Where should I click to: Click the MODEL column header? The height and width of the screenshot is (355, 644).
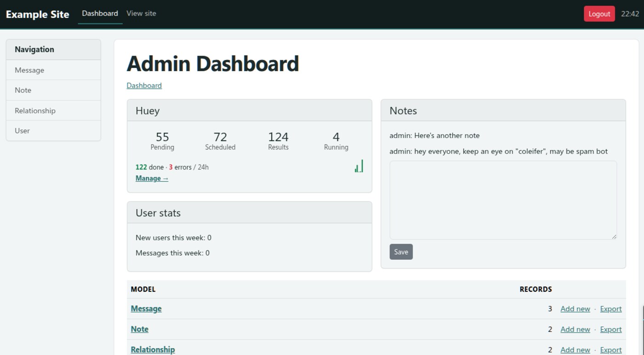[x=143, y=289]
